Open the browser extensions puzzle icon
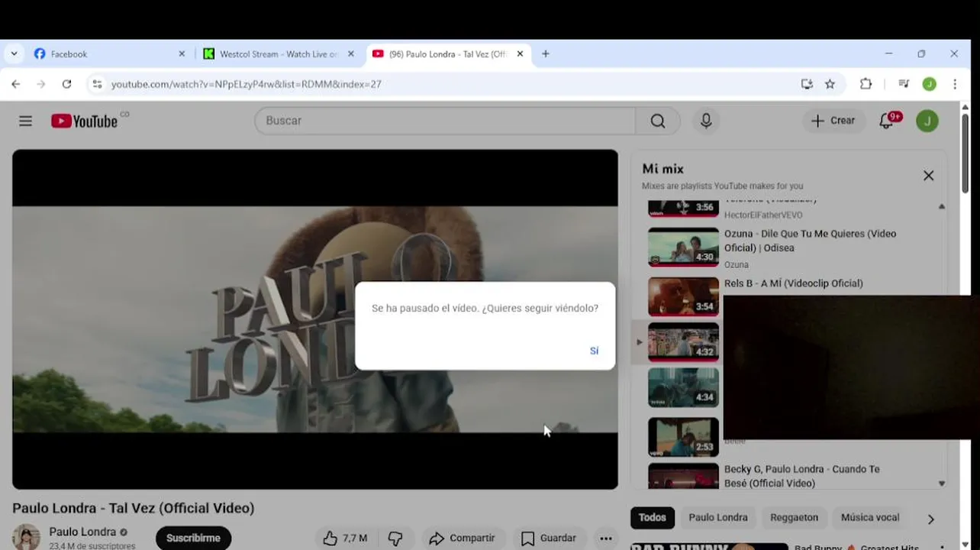The image size is (980, 550). pyautogui.click(x=866, y=84)
